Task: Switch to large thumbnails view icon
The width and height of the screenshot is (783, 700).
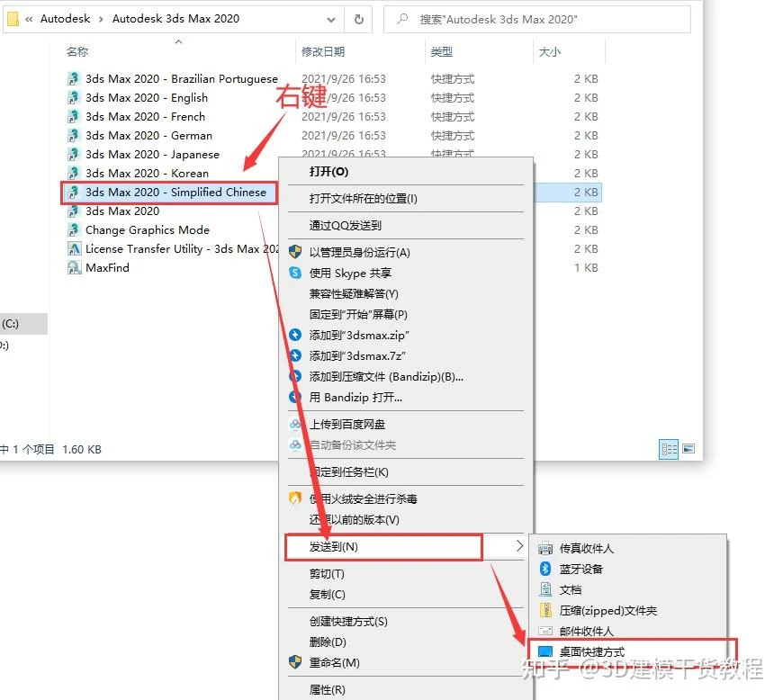Action: [x=688, y=448]
